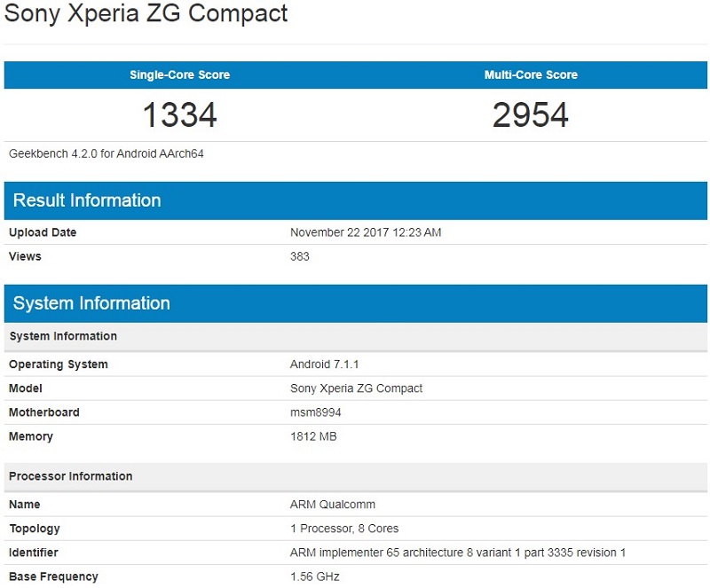Select the multi-core score value 2954
This screenshot has width=710, height=588.
531,114
